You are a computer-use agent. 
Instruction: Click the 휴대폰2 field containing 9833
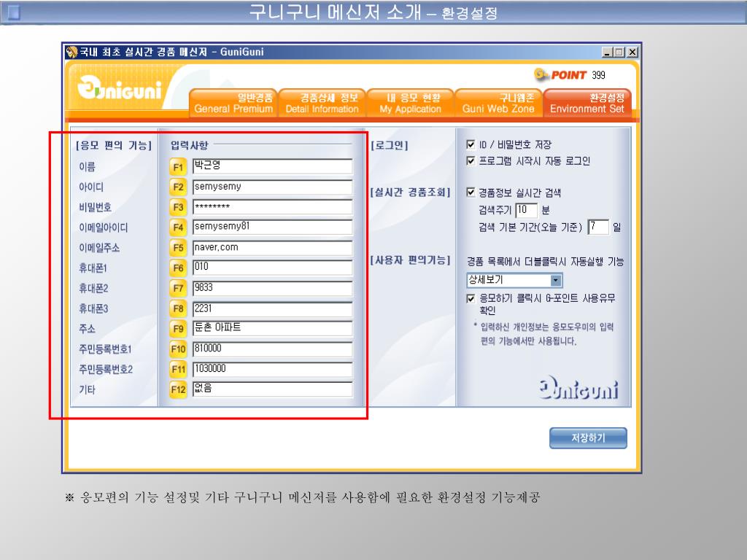[273, 287]
